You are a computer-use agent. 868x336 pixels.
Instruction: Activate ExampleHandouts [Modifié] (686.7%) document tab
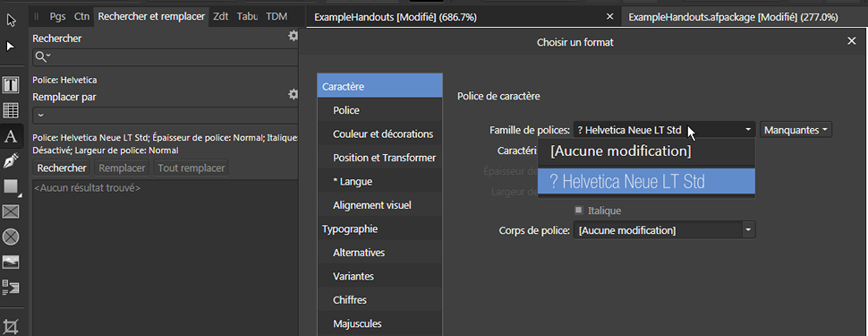[396, 17]
